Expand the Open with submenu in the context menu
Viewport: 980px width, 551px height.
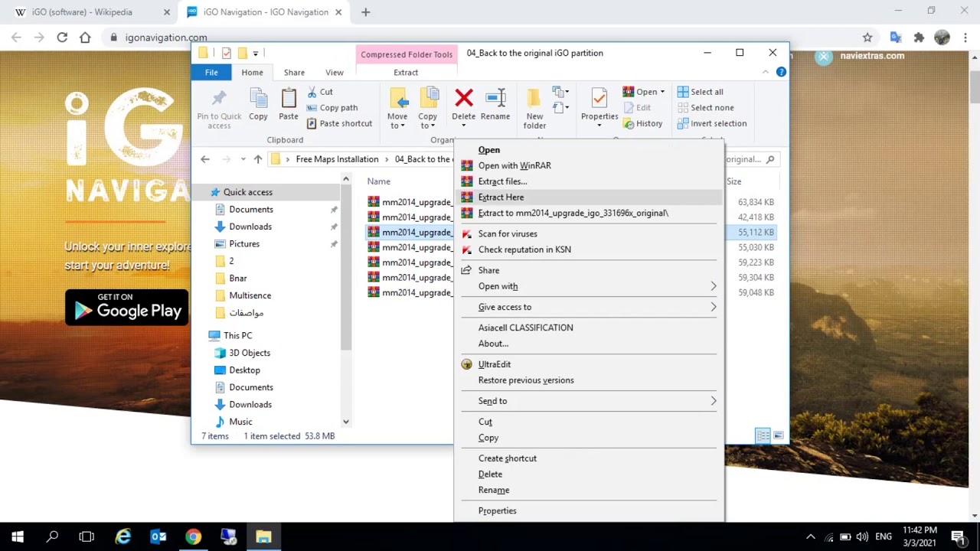coord(714,286)
